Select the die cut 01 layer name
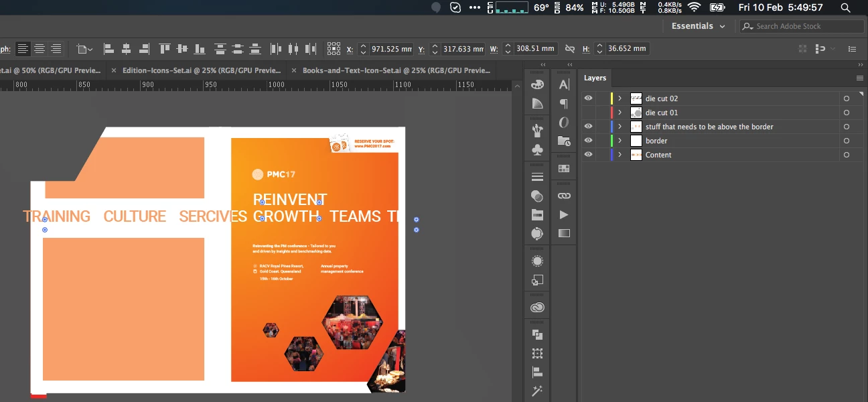 pos(662,113)
